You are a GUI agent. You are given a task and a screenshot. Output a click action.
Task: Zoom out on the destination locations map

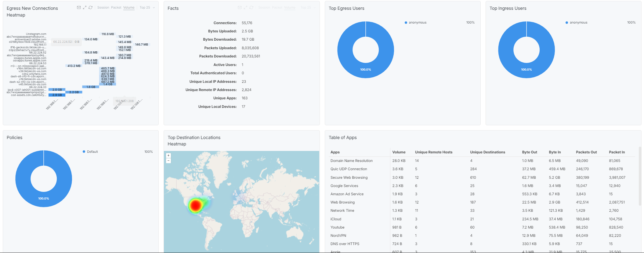point(168,161)
